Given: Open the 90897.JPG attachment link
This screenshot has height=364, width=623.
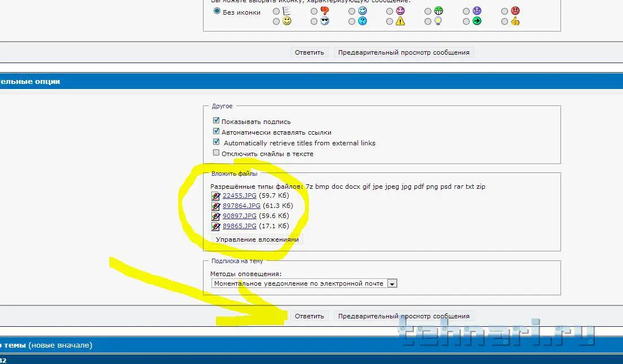Looking at the screenshot, I should pyautogui.click(x=239, y=216).
